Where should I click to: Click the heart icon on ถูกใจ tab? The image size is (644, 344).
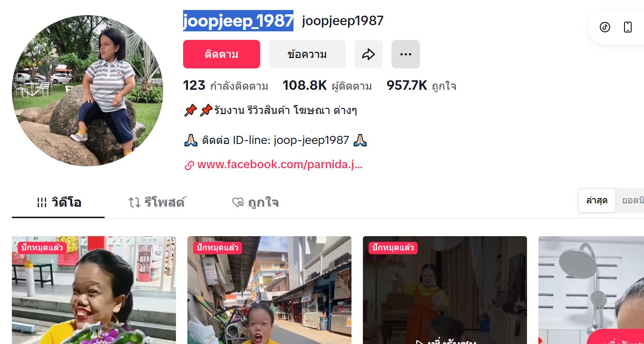(x=238, y=203)
